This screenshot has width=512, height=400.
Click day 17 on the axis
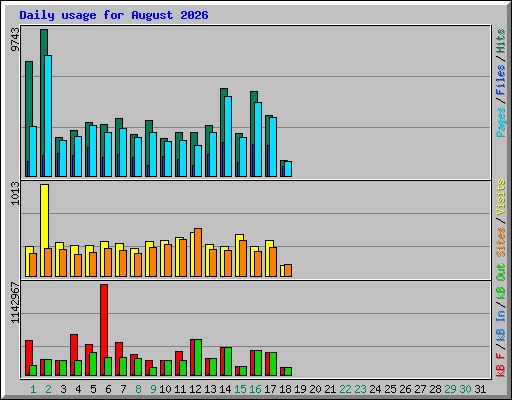coord(270,389)
